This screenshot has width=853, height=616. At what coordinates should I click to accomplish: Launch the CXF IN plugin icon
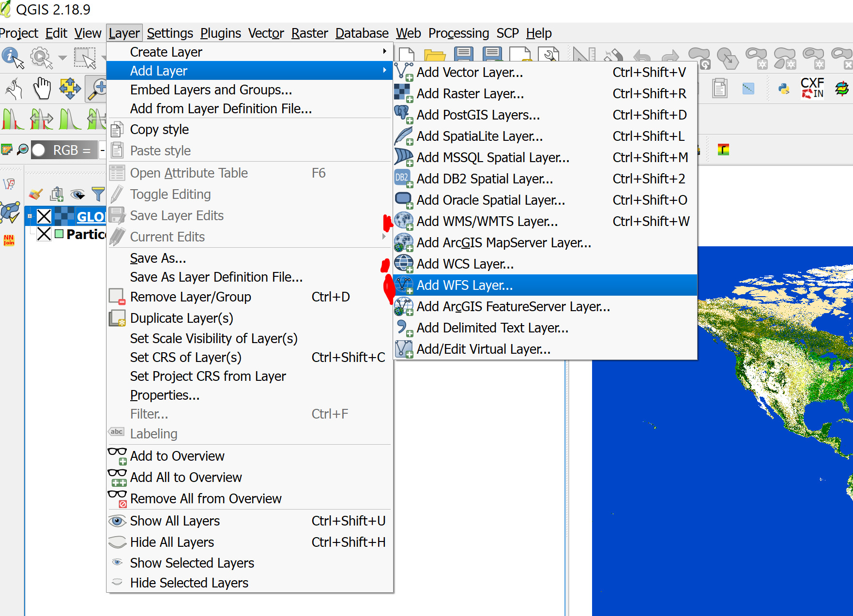pyautogui.click(x=812, y=88)
